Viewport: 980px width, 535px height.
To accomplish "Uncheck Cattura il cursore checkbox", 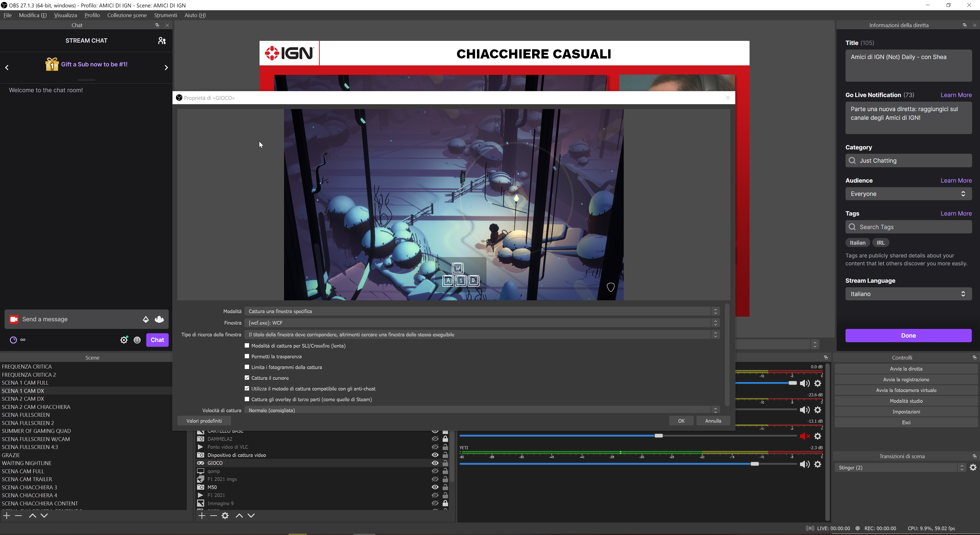I will click(247, 377).
